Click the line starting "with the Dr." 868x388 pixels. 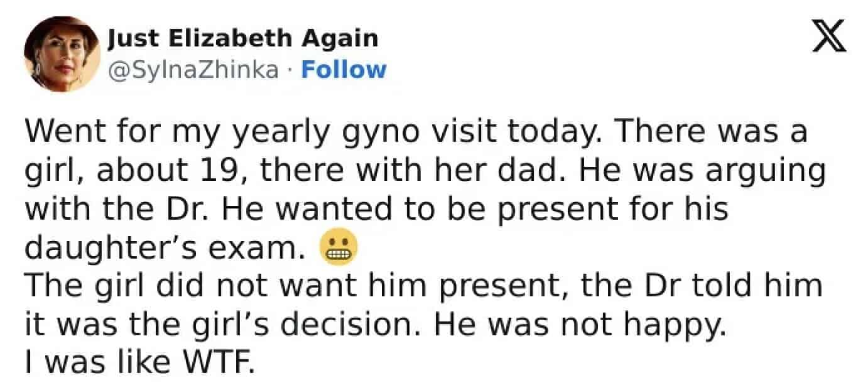tap(376, 209)
